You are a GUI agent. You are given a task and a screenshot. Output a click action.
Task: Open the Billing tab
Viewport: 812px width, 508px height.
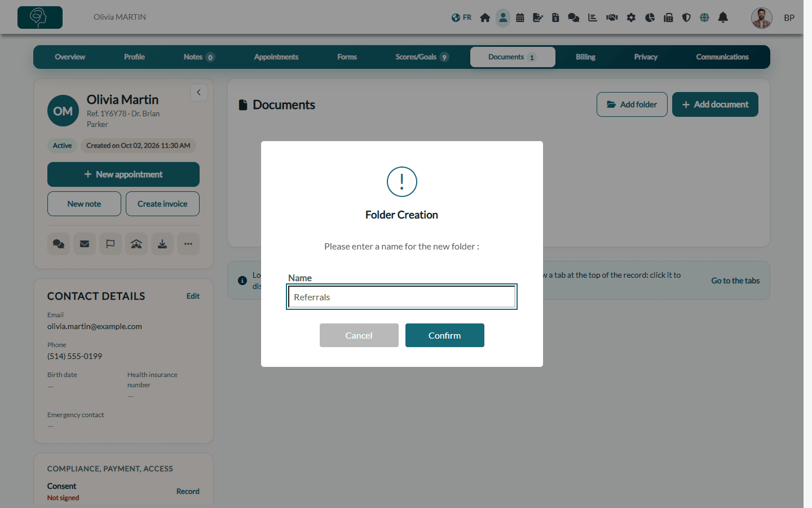click(x=585, y=57)
